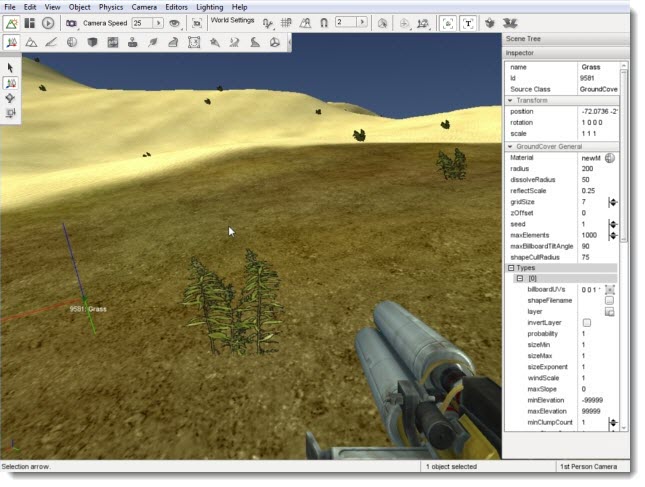Click the Inspector panel header

click(566, 53)
